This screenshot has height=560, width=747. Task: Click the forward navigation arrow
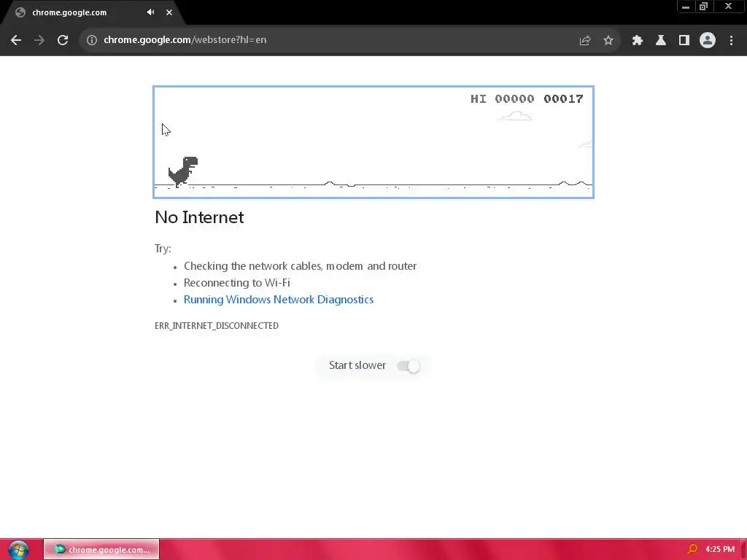click(x=39, y=40)
